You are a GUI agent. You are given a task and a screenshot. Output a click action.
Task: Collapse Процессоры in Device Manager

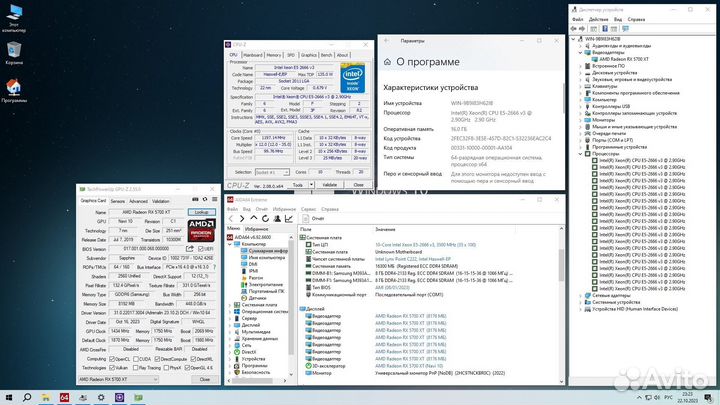[580, 154]
